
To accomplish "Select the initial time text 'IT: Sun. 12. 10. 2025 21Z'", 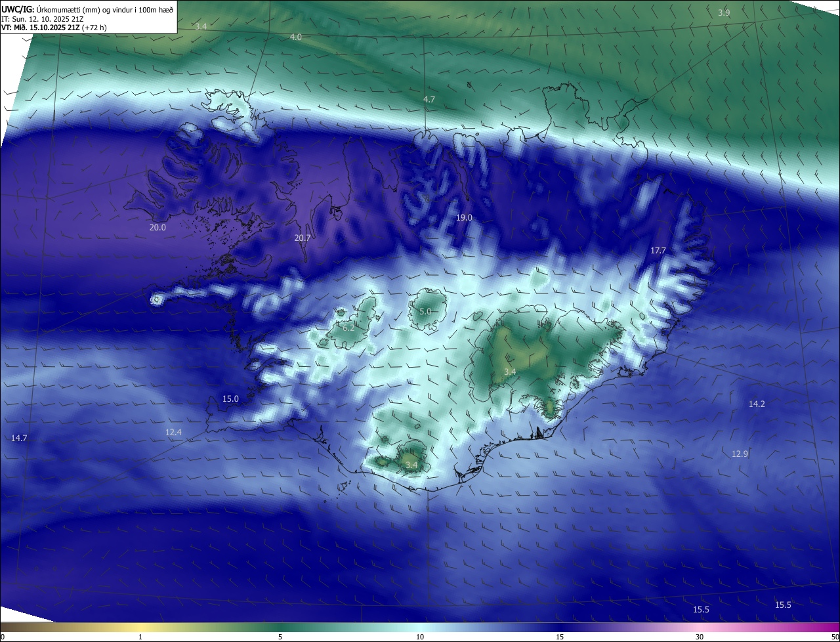I will [x=43, y=19].
